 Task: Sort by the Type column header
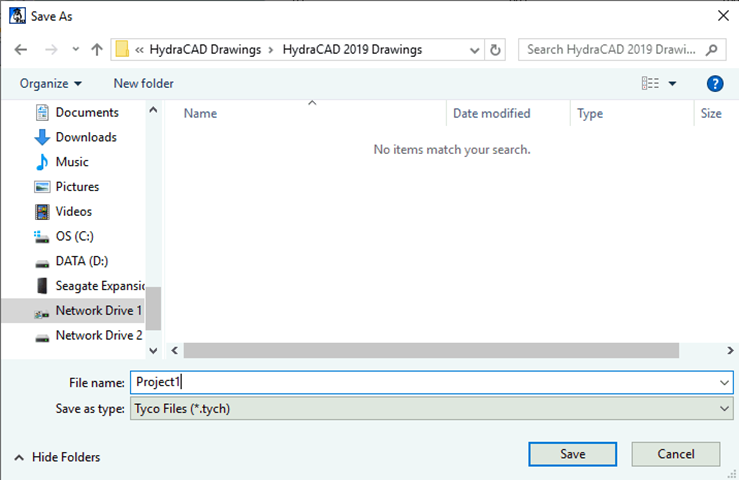[x=590, y=114]
